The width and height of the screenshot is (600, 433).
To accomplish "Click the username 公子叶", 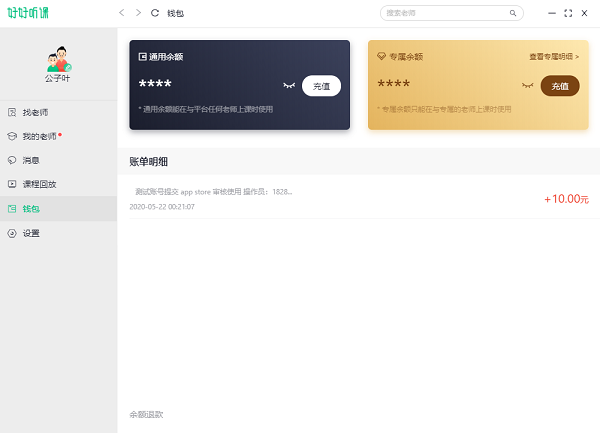I will 57,78.
